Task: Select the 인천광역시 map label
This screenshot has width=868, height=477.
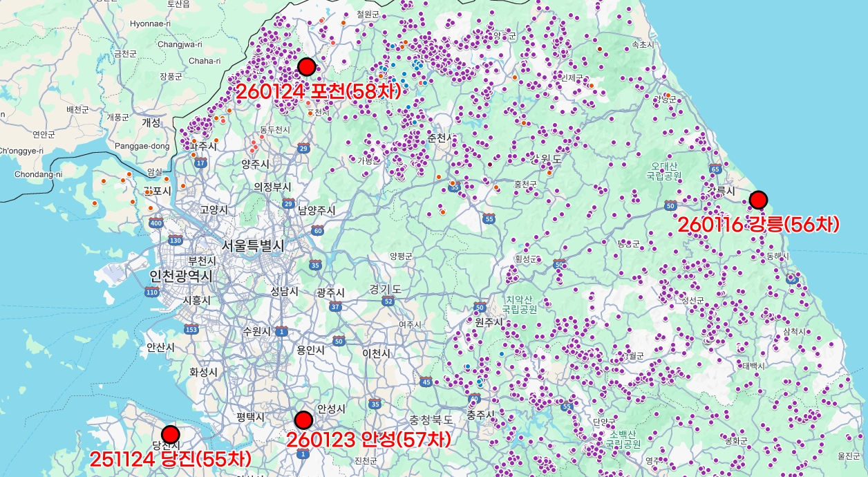Action: 182,277
